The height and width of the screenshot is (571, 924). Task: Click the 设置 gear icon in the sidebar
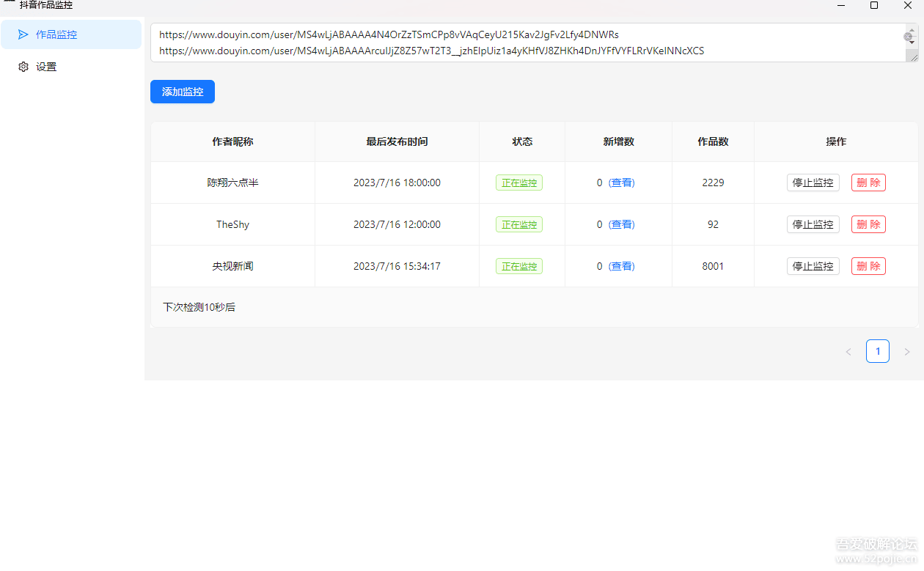coord(23,67)
